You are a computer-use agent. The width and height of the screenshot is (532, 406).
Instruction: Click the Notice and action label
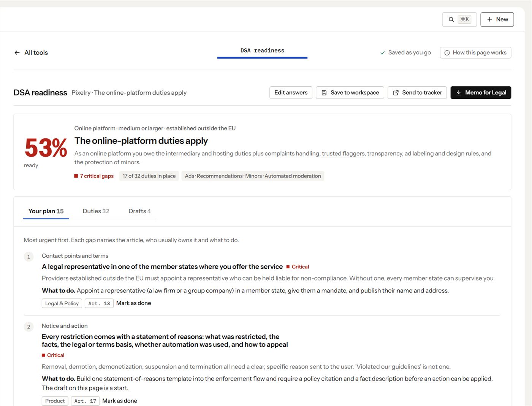(x=65, y=326)
